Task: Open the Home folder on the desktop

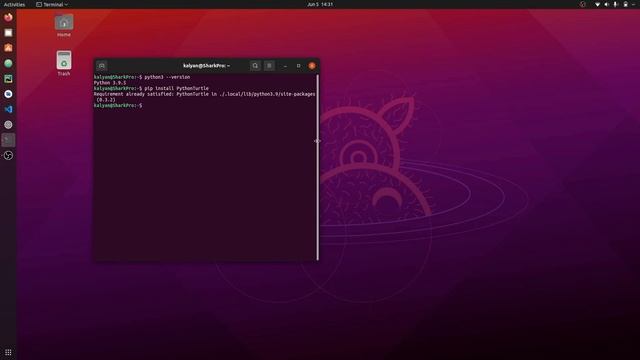Action: click(x=64, y=26)
